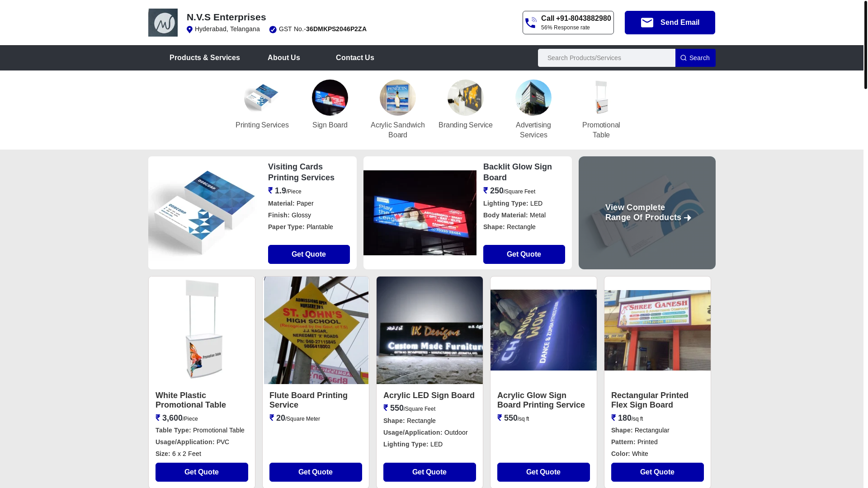
Task: Click the envelope icon in Send Email
Action: point(647,23)
